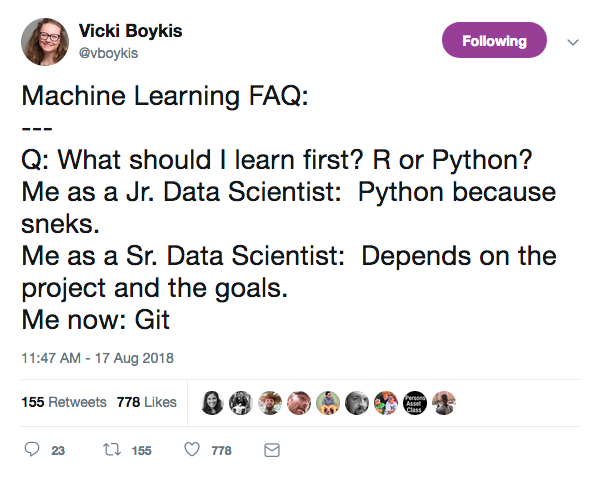Click the reply count 23
605x478 pixels.
tap(58, 451)
